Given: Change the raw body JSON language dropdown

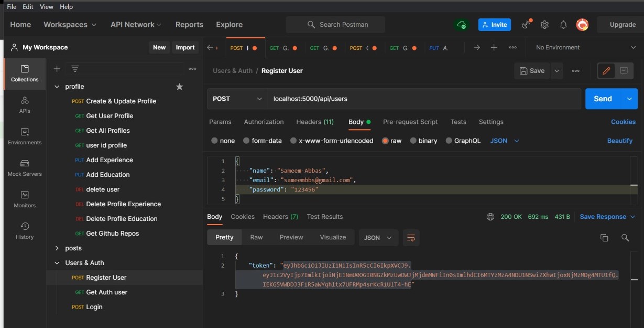Looking at the screenshot, I should point(505,141).
